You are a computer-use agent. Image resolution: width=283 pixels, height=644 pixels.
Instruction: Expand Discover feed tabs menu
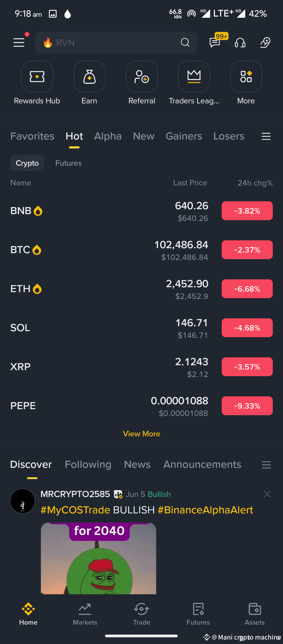266,465
